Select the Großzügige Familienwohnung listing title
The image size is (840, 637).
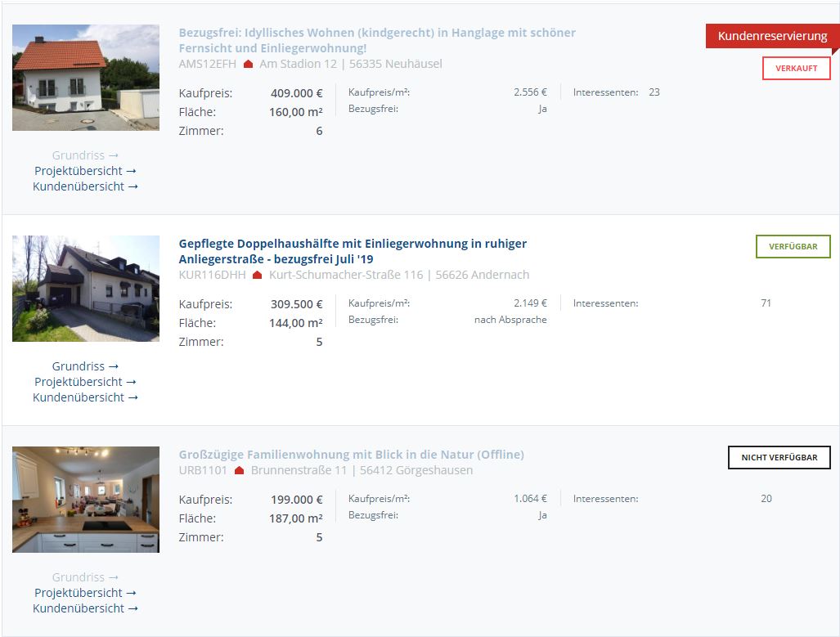pyautogui.click(x=352, y=453)
